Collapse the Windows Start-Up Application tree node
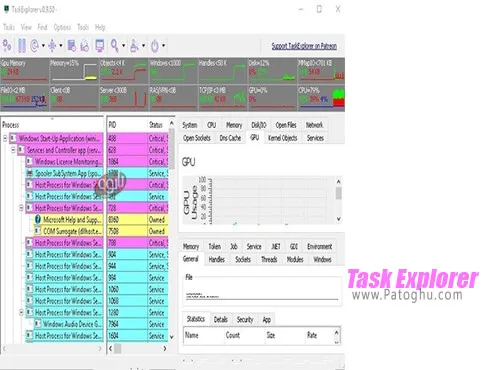 pos(5,138)
